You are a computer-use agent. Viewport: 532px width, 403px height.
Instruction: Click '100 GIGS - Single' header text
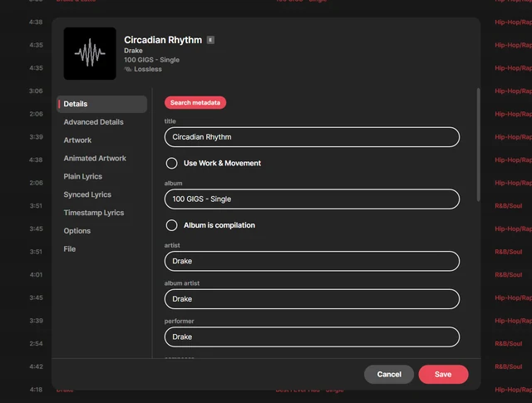pos(151,60)
